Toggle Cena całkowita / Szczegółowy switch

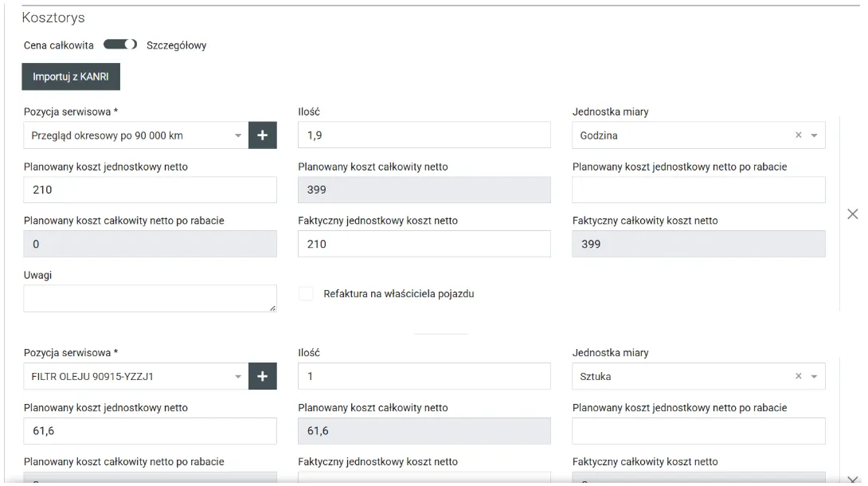[x=121, y=45]
